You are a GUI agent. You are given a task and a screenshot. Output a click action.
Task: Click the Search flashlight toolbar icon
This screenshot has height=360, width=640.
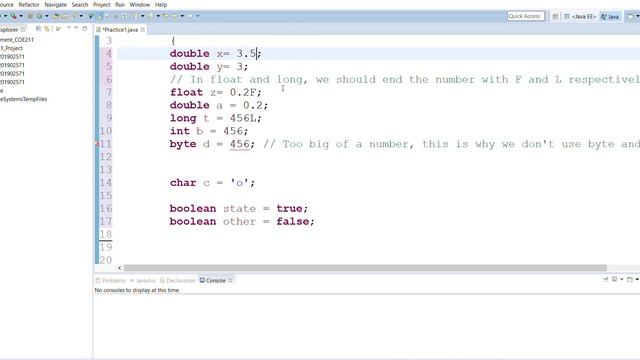pyautogui.click(x=74, y=16)
